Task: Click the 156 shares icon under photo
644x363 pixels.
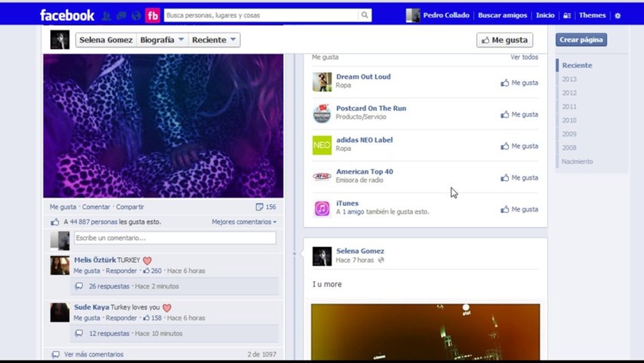Action: pos(259,207)
